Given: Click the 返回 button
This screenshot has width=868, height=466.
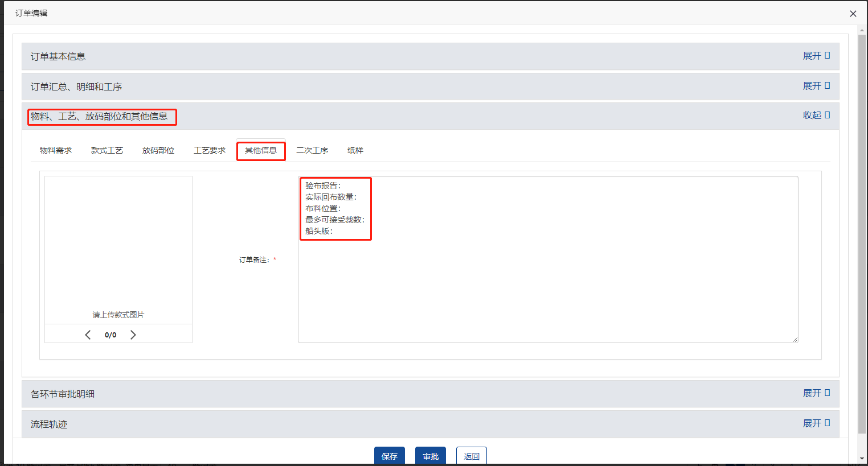Looking at the screenshot, I should click(471, 456).
